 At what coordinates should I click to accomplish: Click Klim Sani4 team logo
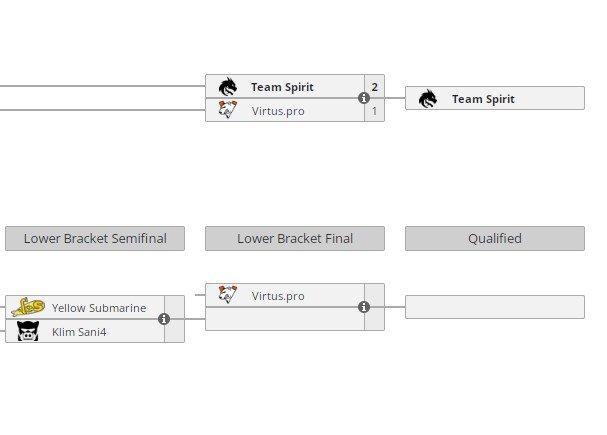coord(28,331)
